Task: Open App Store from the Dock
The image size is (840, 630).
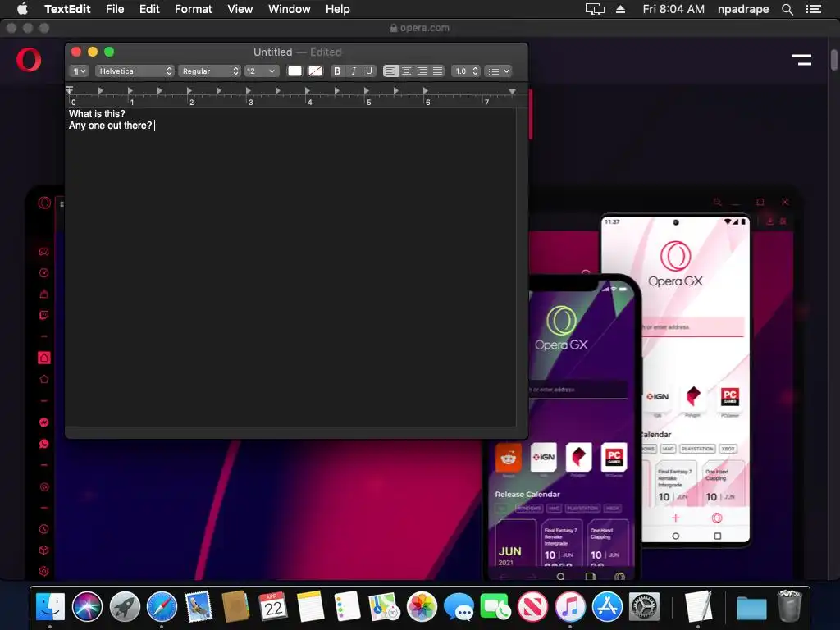Action: (x=607, y=606)
